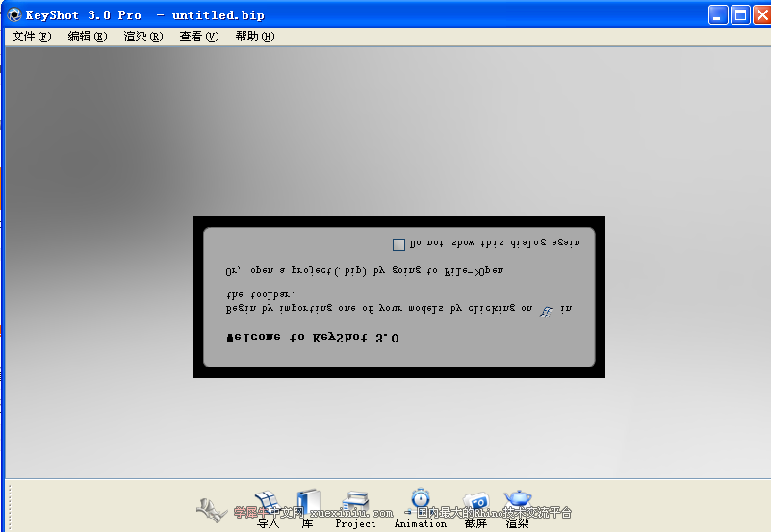Screen dimensions: 771x532
Task: Open the 查看(V) menu
Action: (198, 37)
